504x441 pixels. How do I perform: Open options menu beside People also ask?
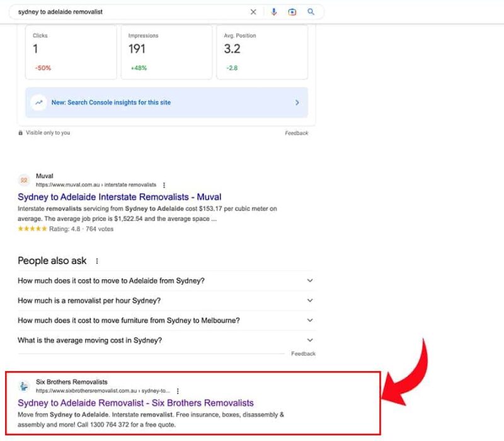(x=97, y=261)
